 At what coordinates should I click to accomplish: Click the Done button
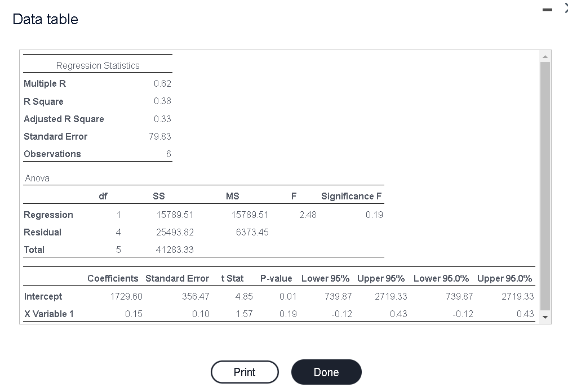pos(326,372)
